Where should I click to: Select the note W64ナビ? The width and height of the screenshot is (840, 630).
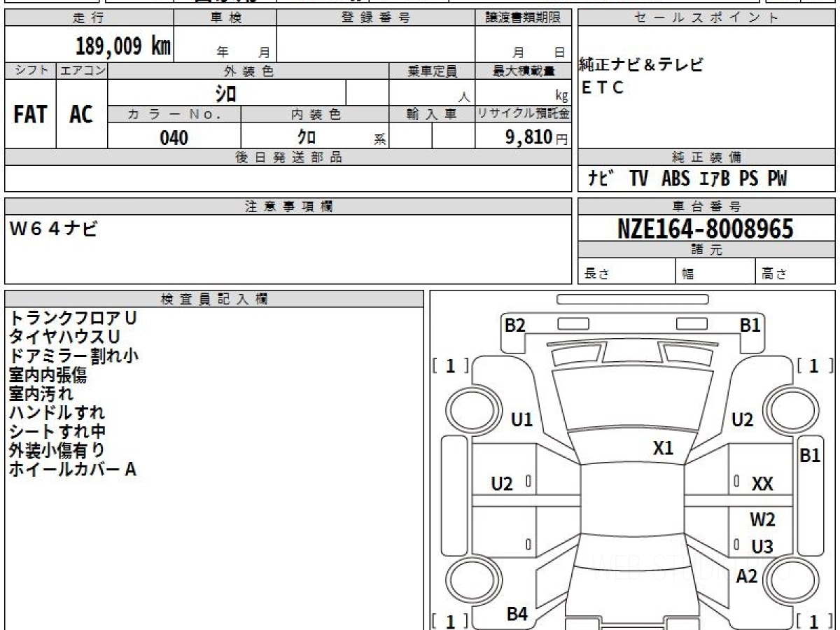coord(54,230)
